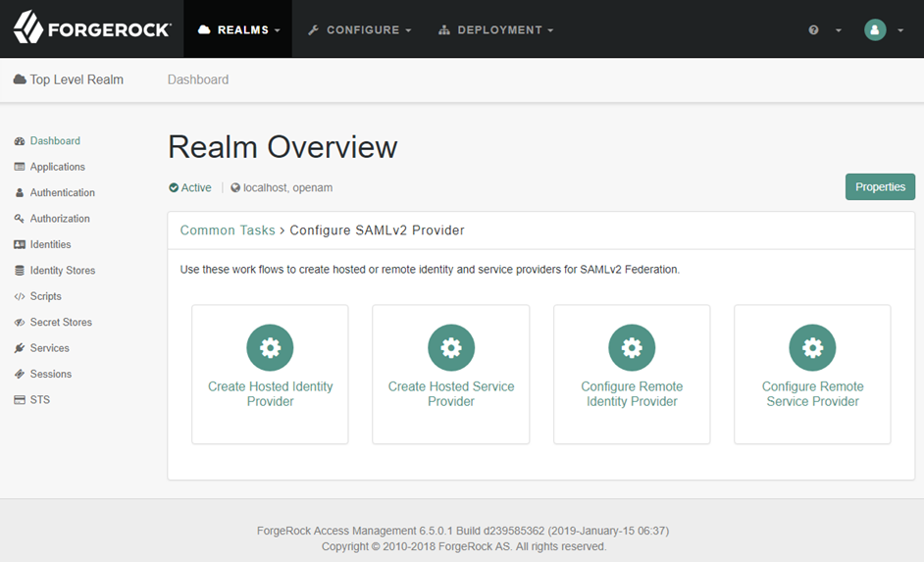Image resolution: width=924 pixels, height=562 pixels.
Task: Click the Common Tasks breadcrumb link
Action: pyautogui.click(x=228, y=230)
